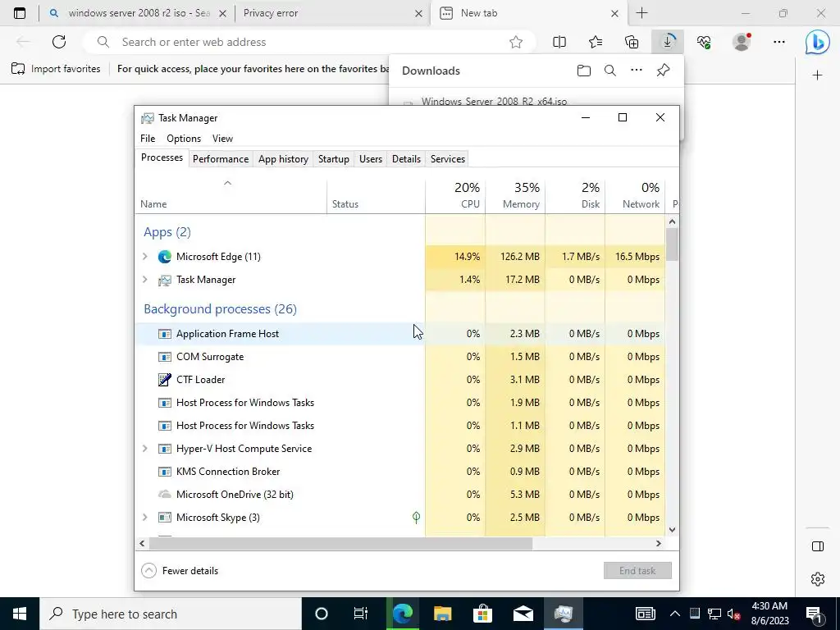Pin the Downloads panel
This screenshot has height=630, width=840.
[x=663, y=71]
